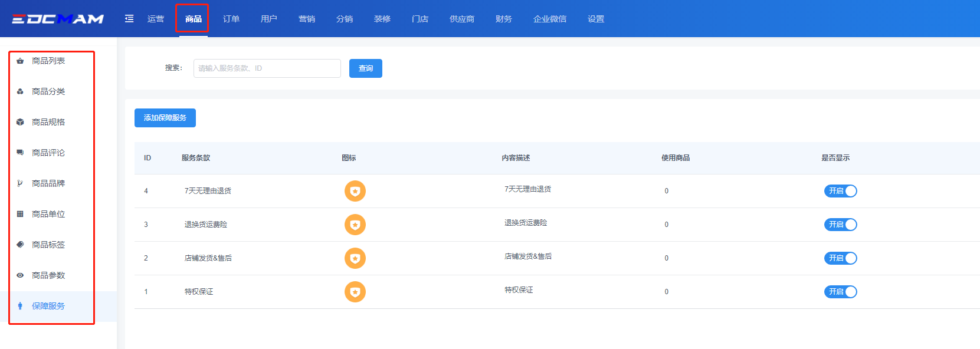The height and width of the screenshot is (349, 980).
Task: Click the 商品分类 sidebar icon
Action: (x=20, y=91)
